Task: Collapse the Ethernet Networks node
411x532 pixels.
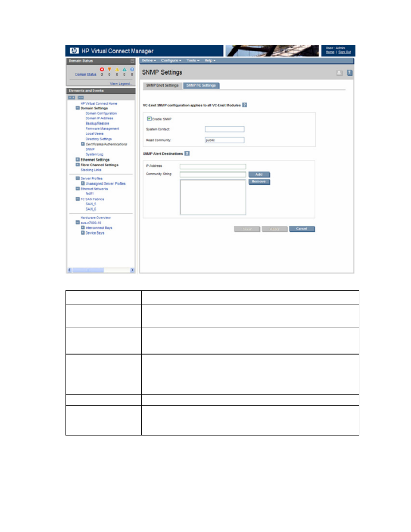Action: pos(78,188)
